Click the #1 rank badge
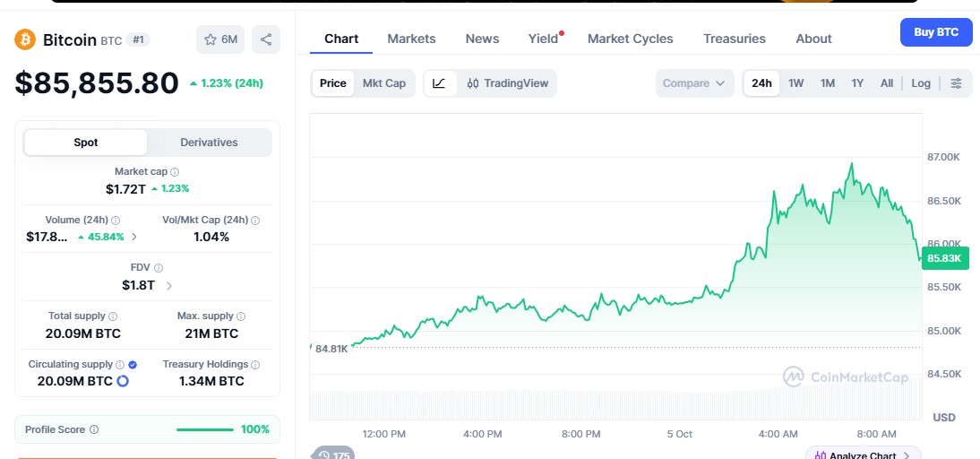This screenshot has height=459, width=980. pos(138,40)
